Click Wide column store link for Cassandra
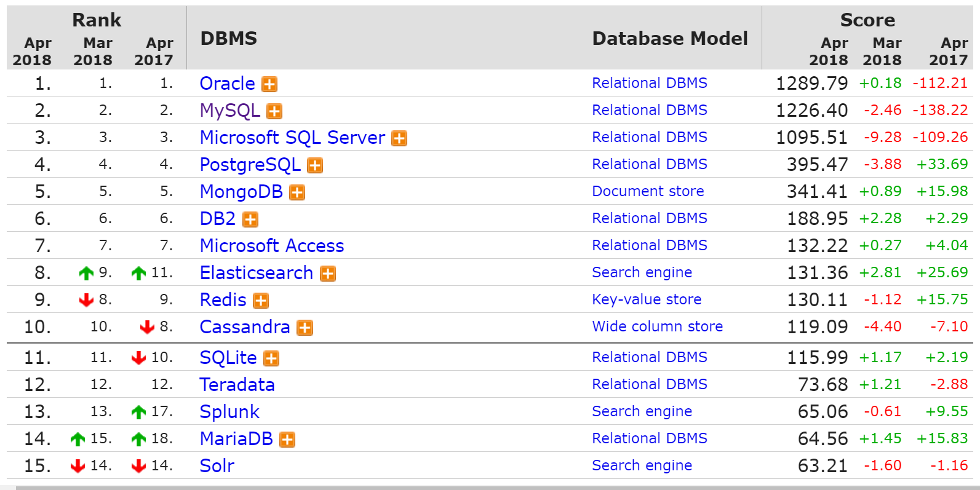This screenshot has width=980, height=490. (x=657, y=326)
